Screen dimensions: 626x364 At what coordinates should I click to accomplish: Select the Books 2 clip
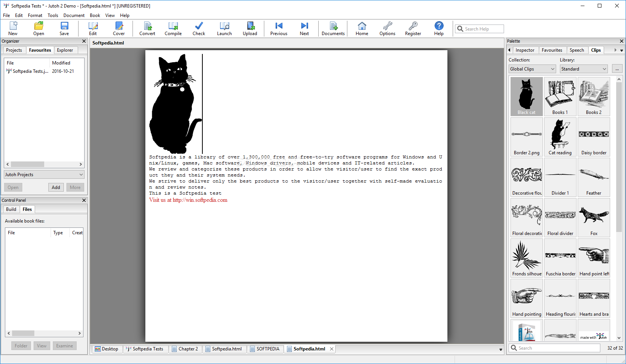[x=594, y=97]
